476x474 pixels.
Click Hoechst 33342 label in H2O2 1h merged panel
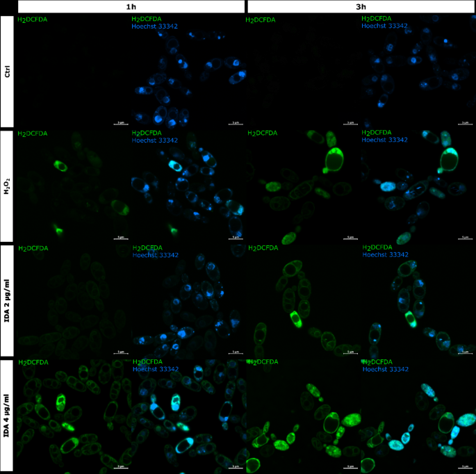click(x=154, y=140)
